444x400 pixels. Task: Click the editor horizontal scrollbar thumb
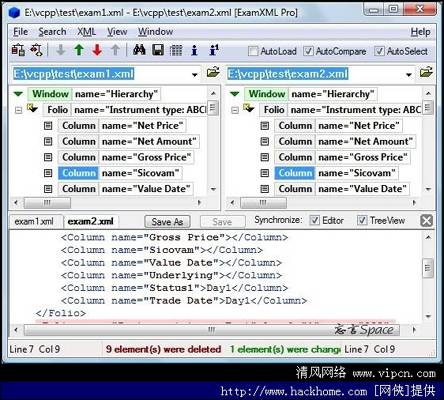212,330
